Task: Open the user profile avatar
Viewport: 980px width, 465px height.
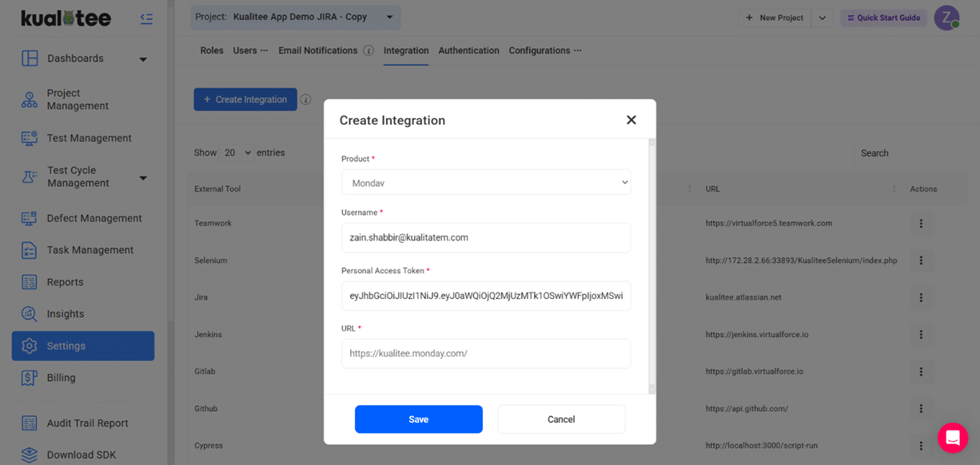Action: pos(947,18)
